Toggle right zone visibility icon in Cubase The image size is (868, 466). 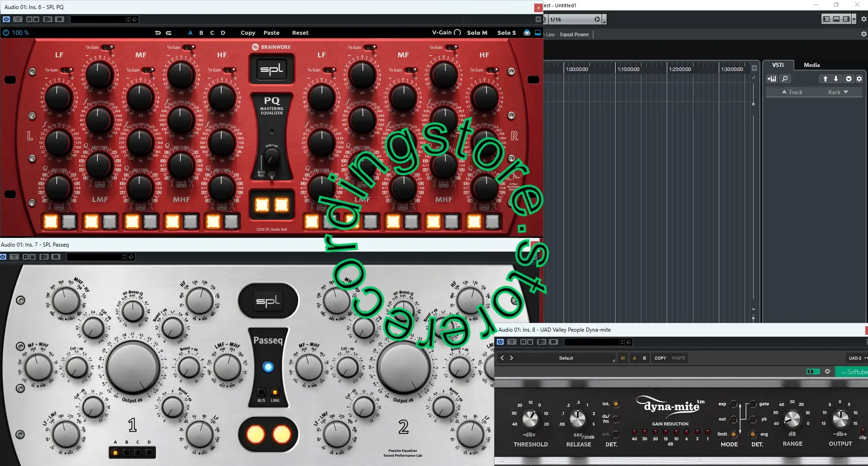point(846,19)
